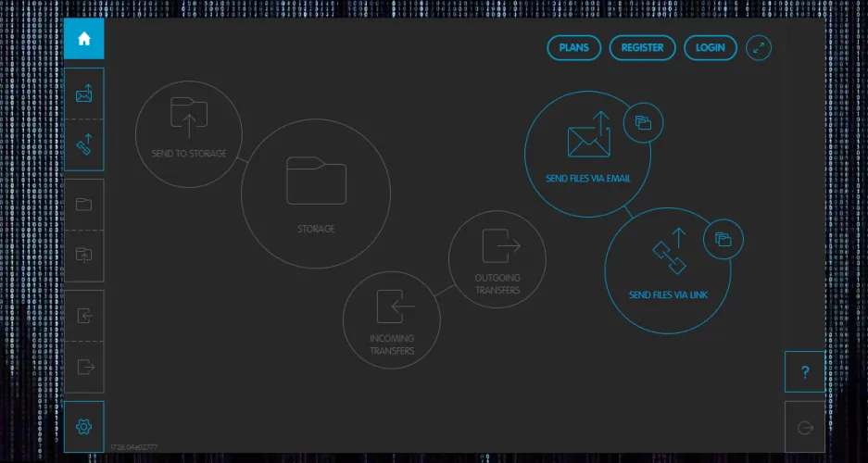The image size is (868, 463).
Task: Click the Send to Storage circle
Action: (189, 134)
